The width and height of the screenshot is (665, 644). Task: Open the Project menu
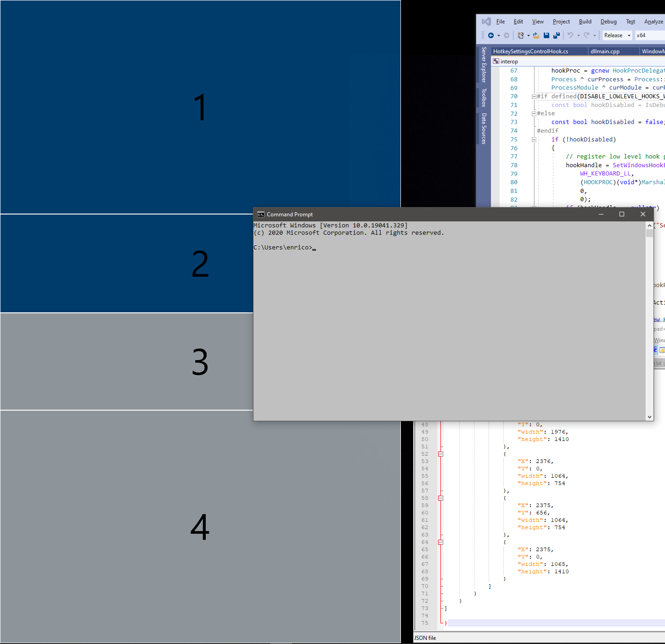[x=561, y=22]
